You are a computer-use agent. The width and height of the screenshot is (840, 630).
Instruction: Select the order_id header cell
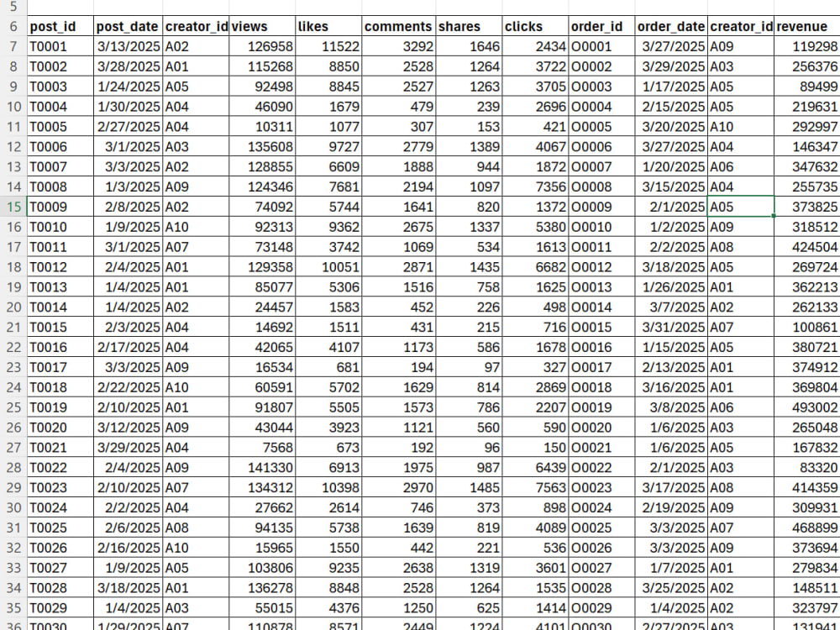(x=601, y=26)
